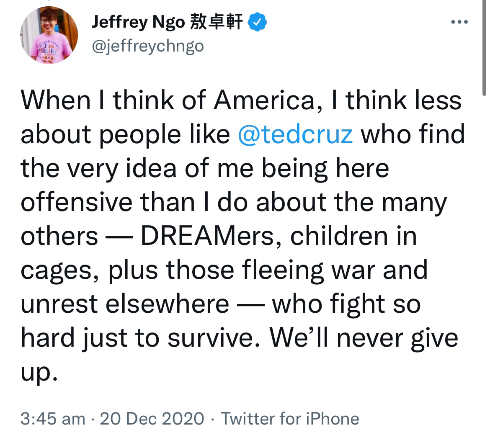490x448 pixels.
Task: Click the Chinese name characters 敖卓軒
Action: 216,21
